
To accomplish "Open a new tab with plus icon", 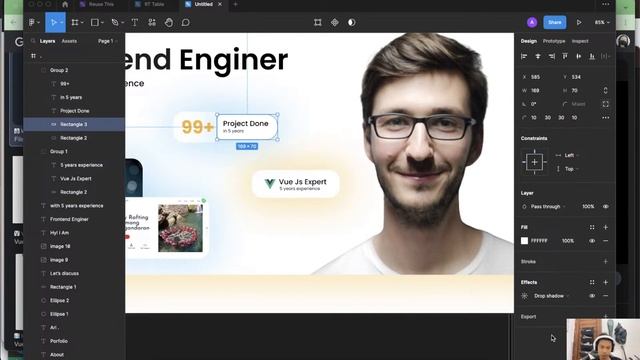I will coord(236,4).
